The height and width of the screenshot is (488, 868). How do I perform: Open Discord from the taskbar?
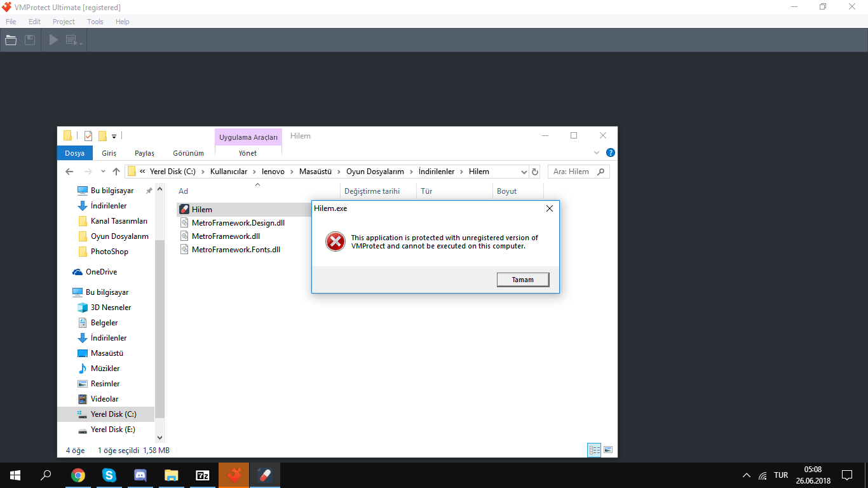(x=140, y=475)
